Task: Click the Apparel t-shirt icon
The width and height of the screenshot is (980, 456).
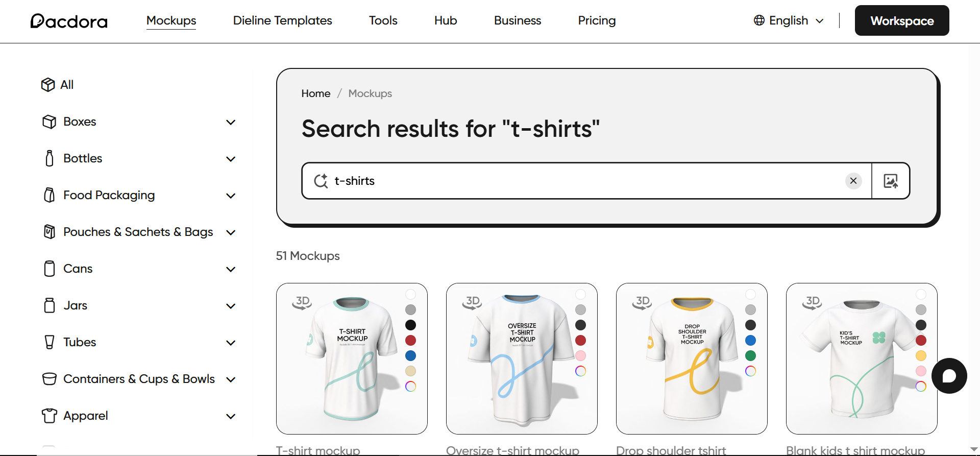Action: coord(50,416)
